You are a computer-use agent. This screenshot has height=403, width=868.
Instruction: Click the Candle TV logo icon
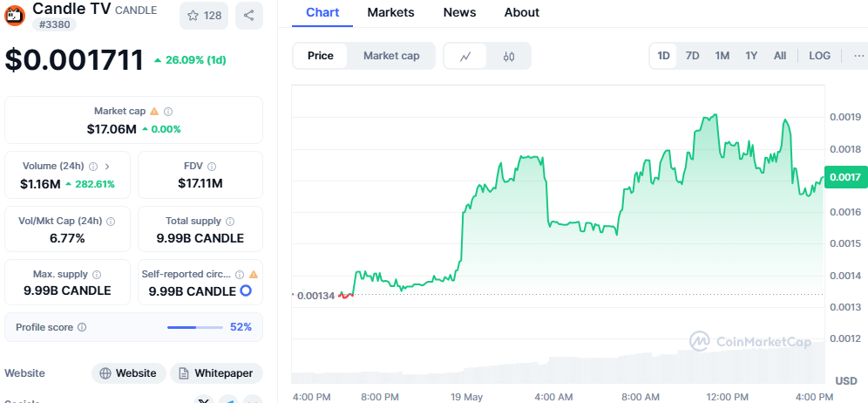[15, 15]
